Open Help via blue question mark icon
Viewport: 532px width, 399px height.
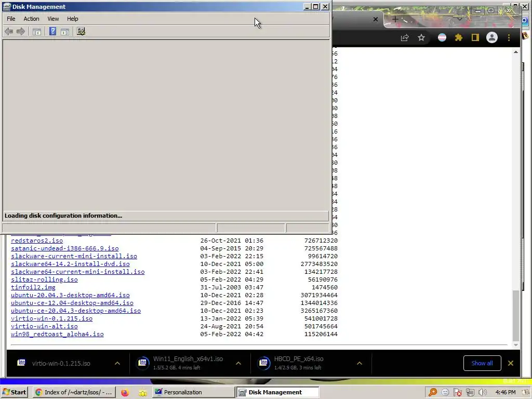[52, 32]
